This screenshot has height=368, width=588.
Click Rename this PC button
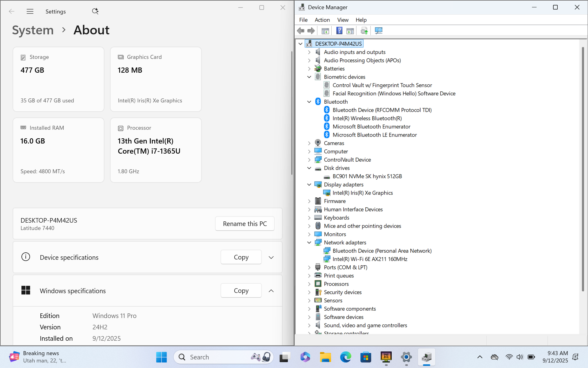pyautogui.click(x=245, y=224)
